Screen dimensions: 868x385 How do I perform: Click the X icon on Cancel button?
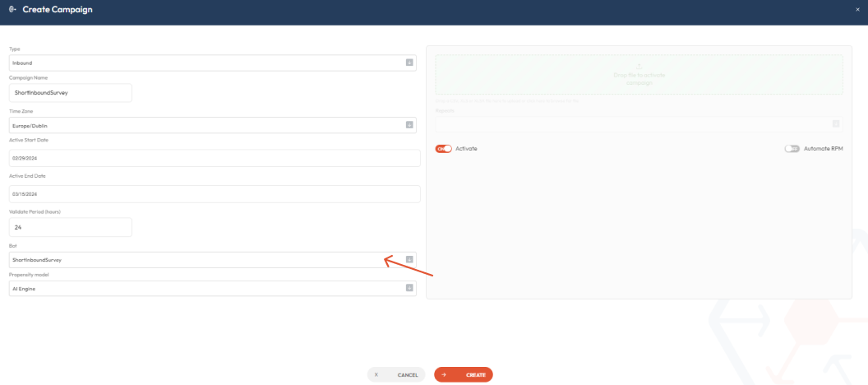coord(376,375)
